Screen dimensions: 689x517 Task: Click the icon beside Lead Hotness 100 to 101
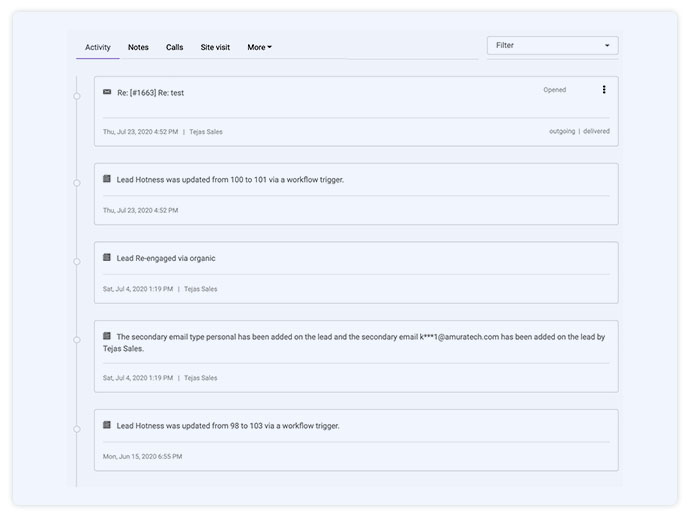tap(107, 179)
